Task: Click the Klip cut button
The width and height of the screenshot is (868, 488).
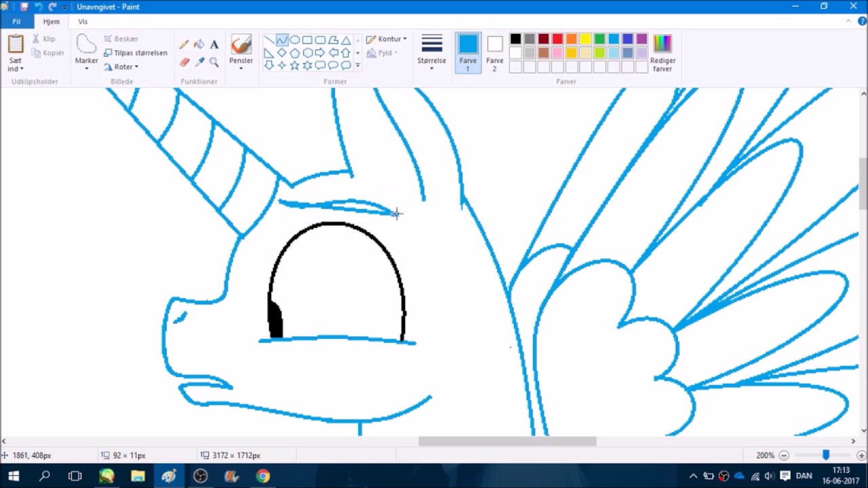Action: click(44, 39)
